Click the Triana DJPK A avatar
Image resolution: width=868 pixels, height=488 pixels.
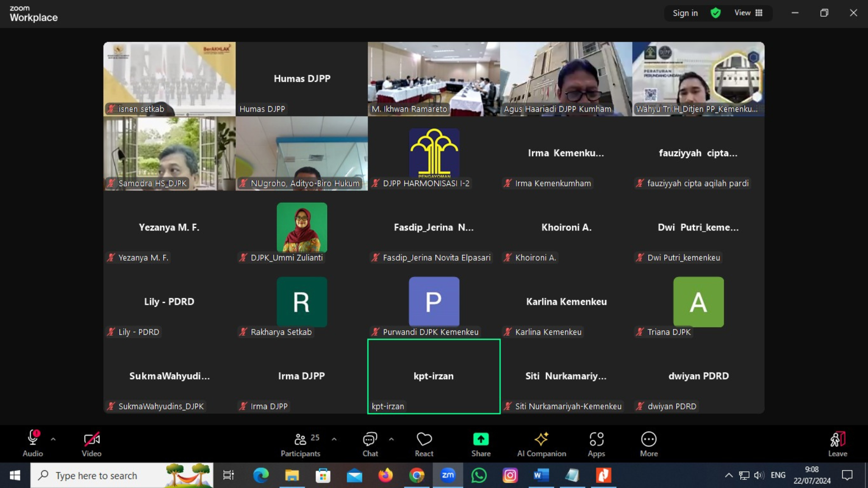(698, 302)
